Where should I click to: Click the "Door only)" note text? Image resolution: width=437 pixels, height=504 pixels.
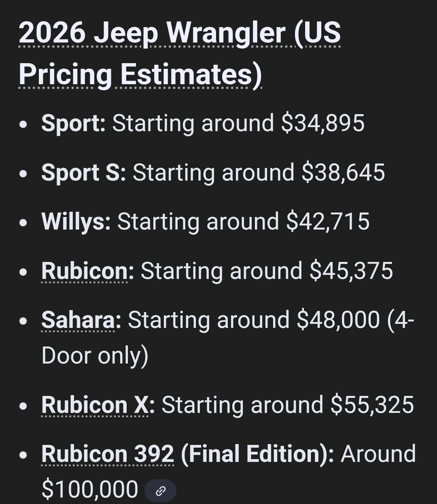[95, 356]
